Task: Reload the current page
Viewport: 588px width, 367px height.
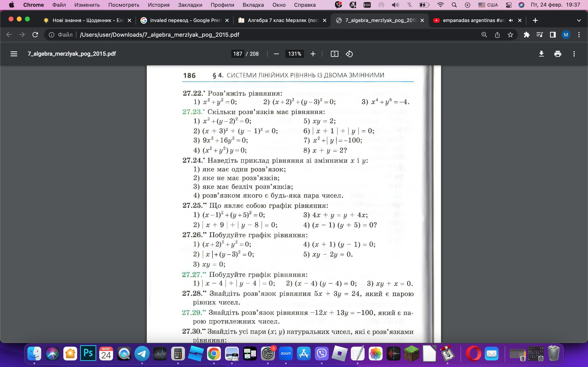Action: click(35, 35)
